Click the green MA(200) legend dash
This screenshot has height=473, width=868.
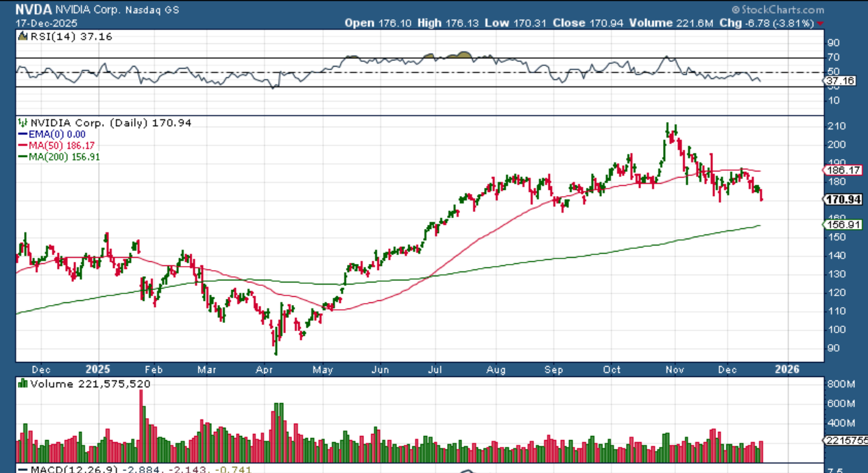click(24, 157)
